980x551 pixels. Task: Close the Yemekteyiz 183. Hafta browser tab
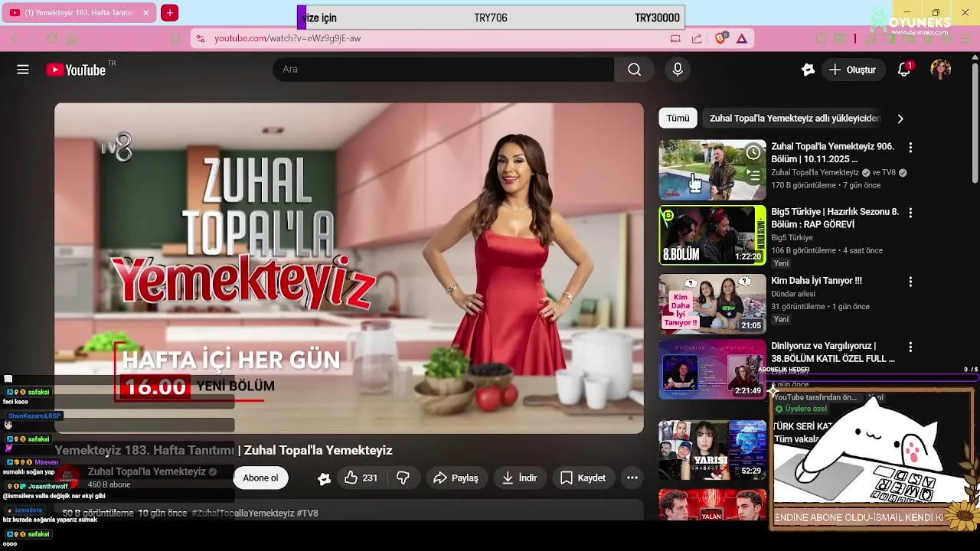pyautogui.click(x=145, y=12)
